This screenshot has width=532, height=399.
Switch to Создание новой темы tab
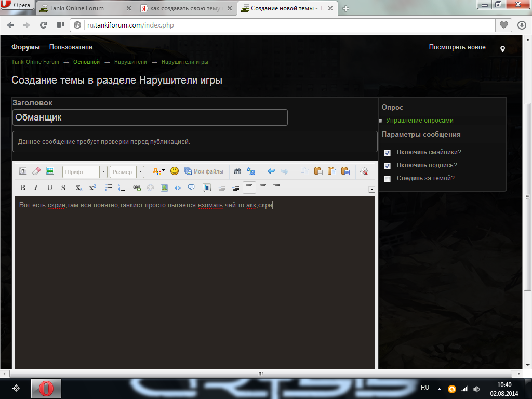[x=288, y=8]
